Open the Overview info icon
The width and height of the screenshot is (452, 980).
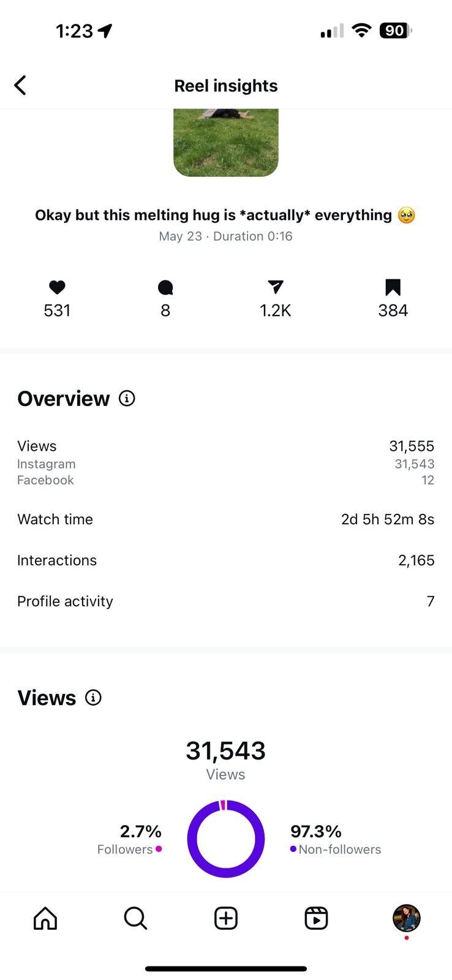[127, 398]
